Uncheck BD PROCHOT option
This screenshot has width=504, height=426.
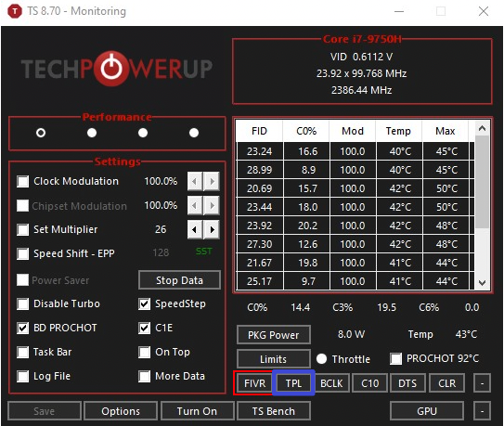(23, 328)
